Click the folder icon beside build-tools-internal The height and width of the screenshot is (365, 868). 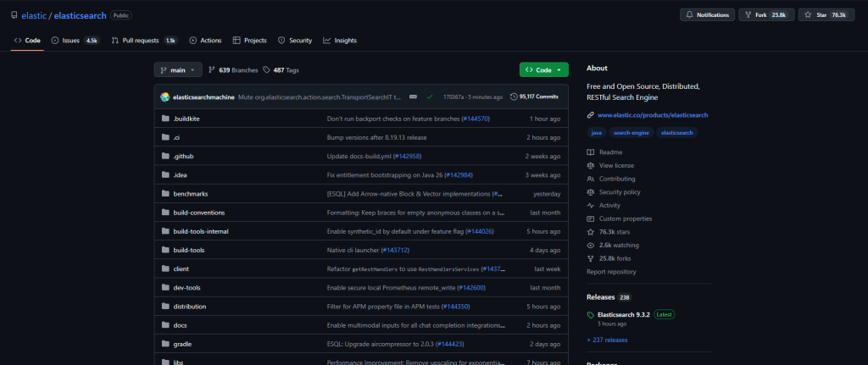point(165,231)
